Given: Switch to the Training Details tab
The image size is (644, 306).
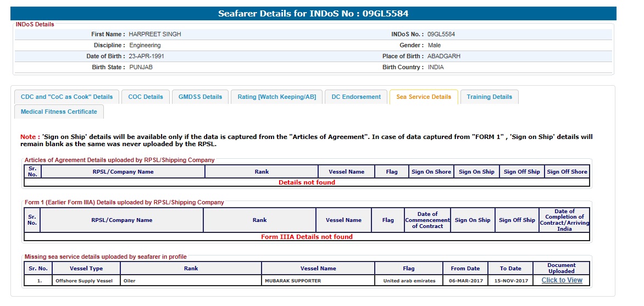Looking at the screenshot, I should pyautogui.click(x=489, y=97).
